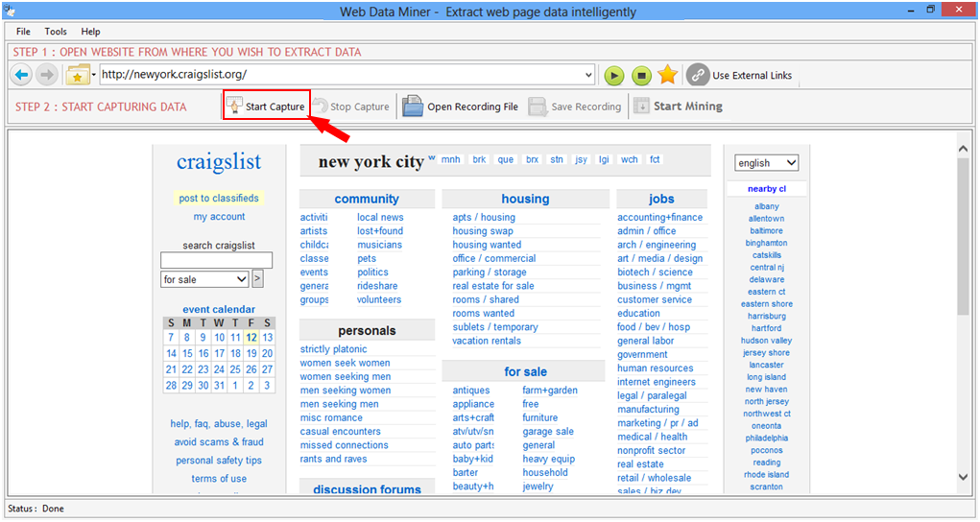Click 'avoid scams & fraud' link
980x522 pixels.
coord(219,442)
